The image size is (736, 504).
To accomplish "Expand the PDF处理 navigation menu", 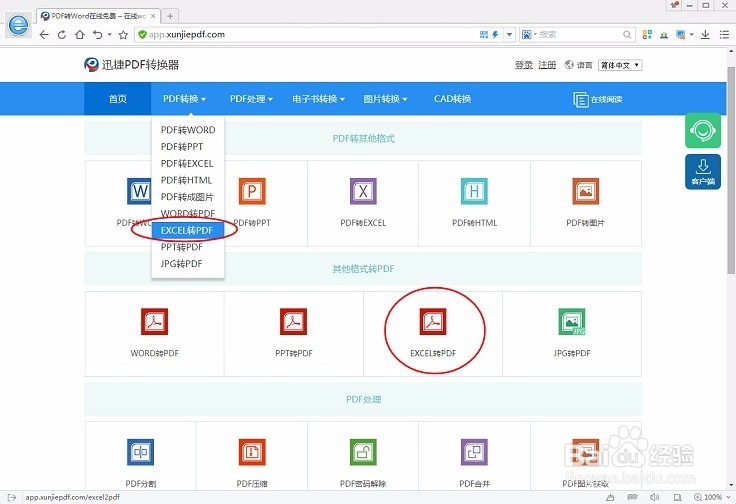I will click(x=251, y=99).
